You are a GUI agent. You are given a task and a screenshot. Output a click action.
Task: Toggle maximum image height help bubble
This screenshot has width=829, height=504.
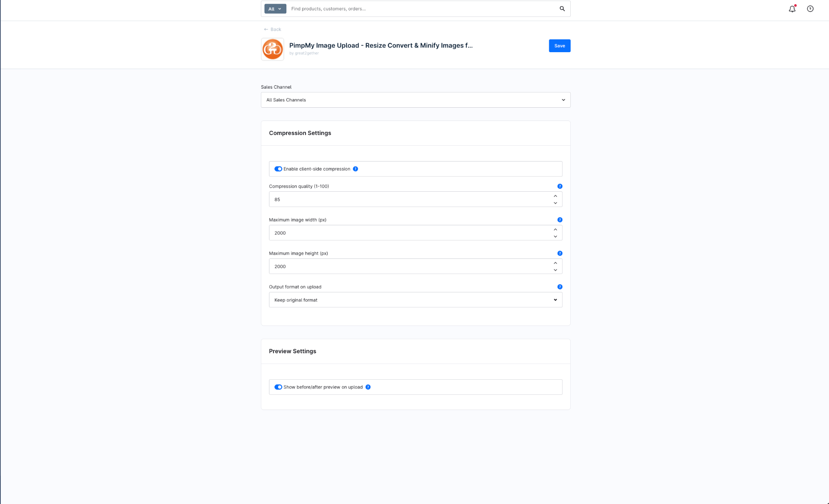(x=560, y=253)
